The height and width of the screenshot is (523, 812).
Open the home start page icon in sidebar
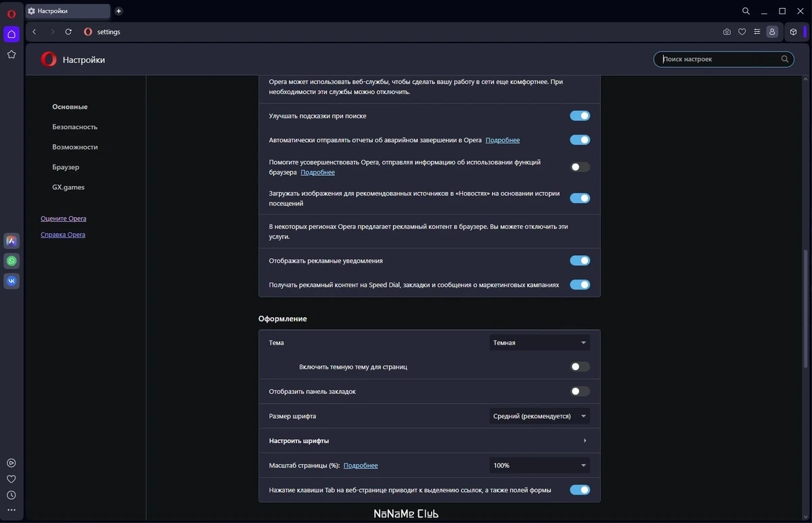(x=12, y=34)
